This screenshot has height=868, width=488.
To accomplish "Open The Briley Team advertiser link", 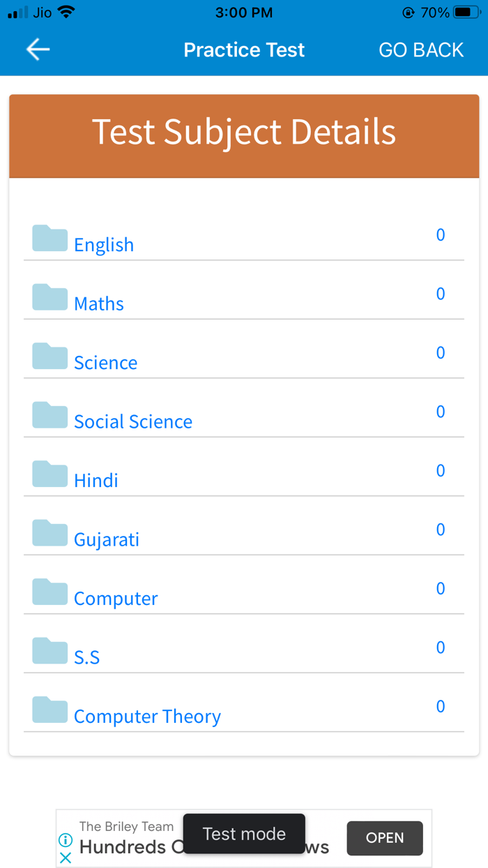I will (x=126, y=826).
